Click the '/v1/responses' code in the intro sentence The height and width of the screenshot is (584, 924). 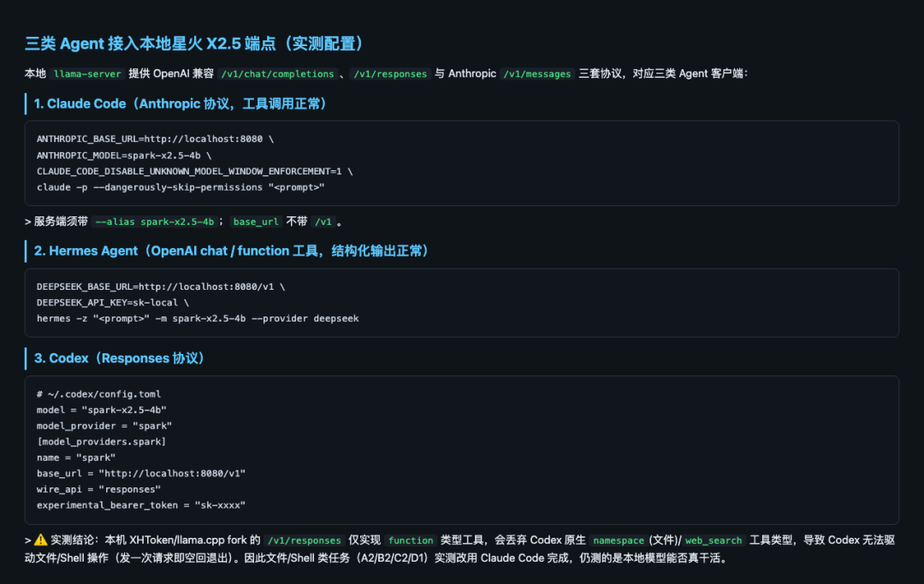pos(390,74)
